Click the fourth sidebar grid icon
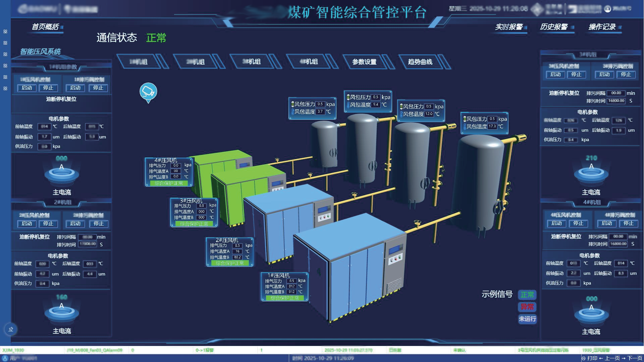The width and height of the screenshot is (644, 362). (x=5, y=66)
